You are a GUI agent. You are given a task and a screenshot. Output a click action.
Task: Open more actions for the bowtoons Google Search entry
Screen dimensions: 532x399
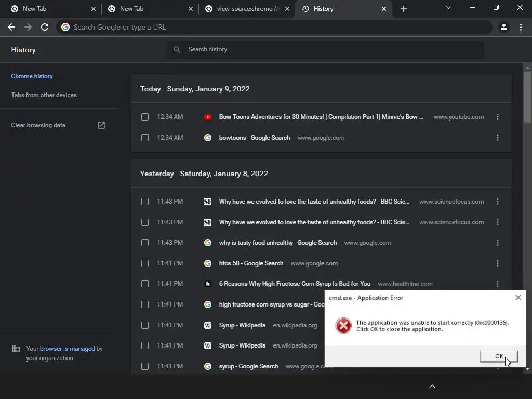pyautogui.click(x=498, y=138)
